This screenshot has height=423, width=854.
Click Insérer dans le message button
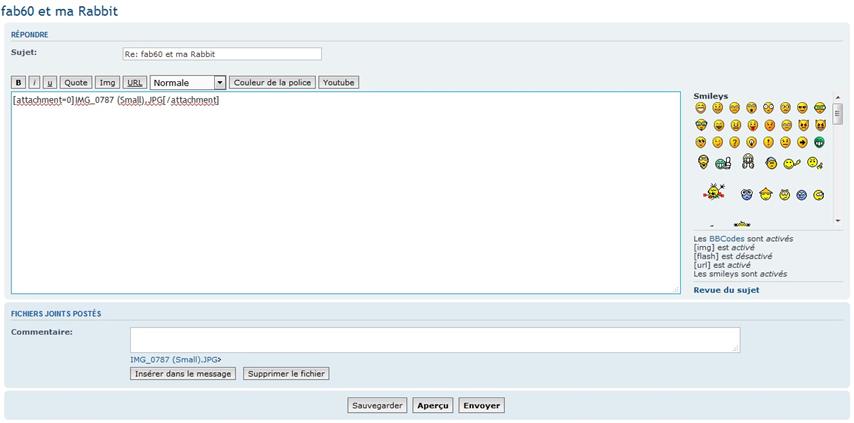(183, 374)
